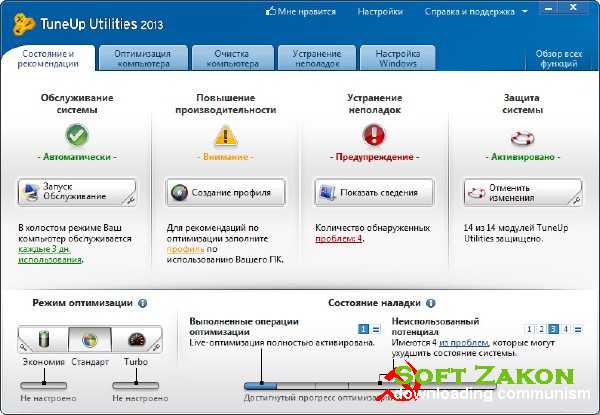Click the lifebuoy system protection icon

tap(522, 138)
